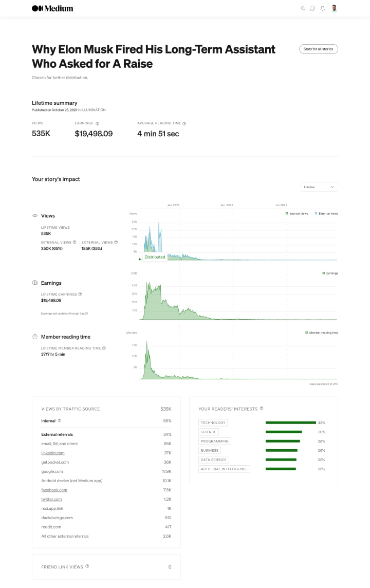Select the ARTIFICIAL INTELLIGENCE interest tag
Screen dimensions: 370x588
(x=224, y=469)
